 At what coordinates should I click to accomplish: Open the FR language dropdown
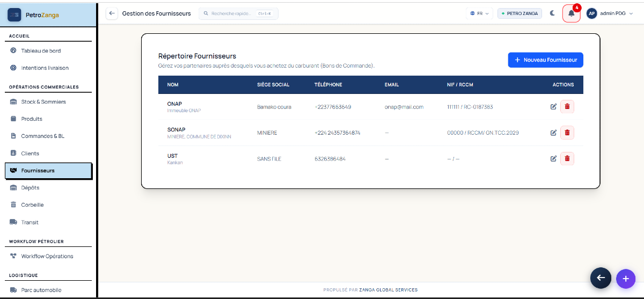tap(479, 13)
